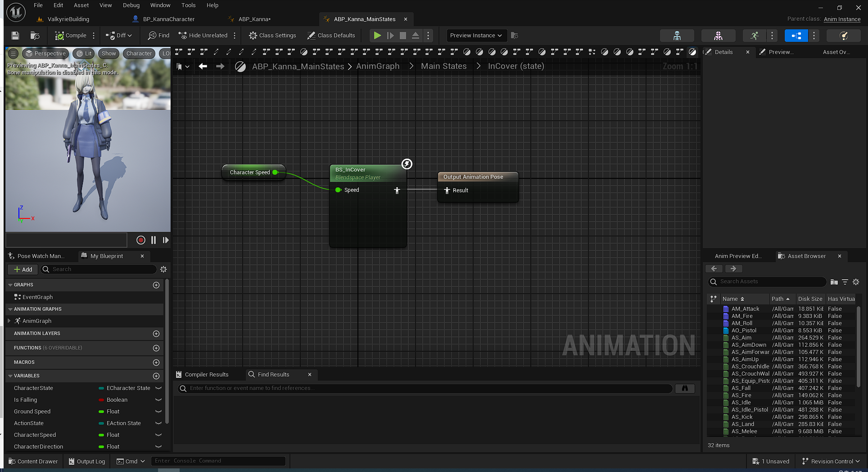Image resolution: width=868 pixels, height=472 pixels.
Task: Compile the animation blueprint
Action: click(x=70, y=36)
